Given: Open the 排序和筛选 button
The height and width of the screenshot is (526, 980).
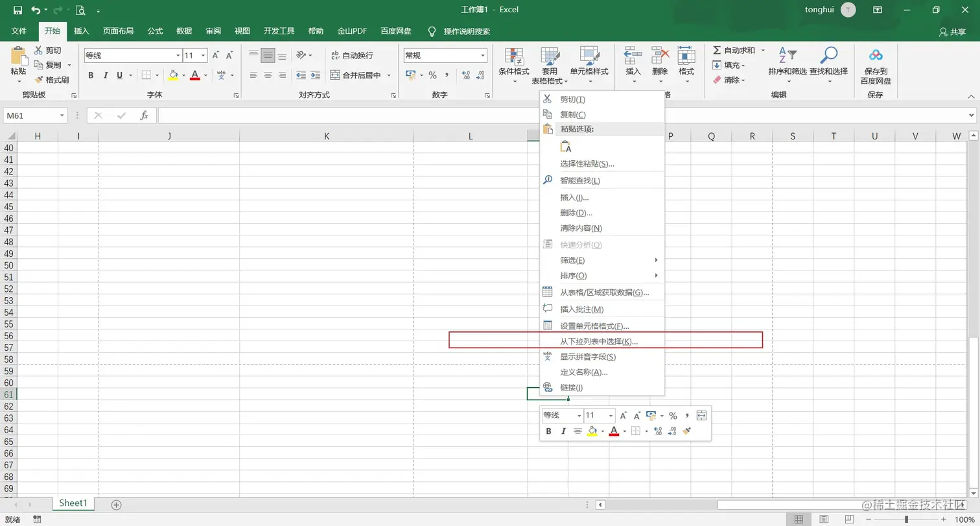Looking at the screenshot, I should click(x=787, y=66).
